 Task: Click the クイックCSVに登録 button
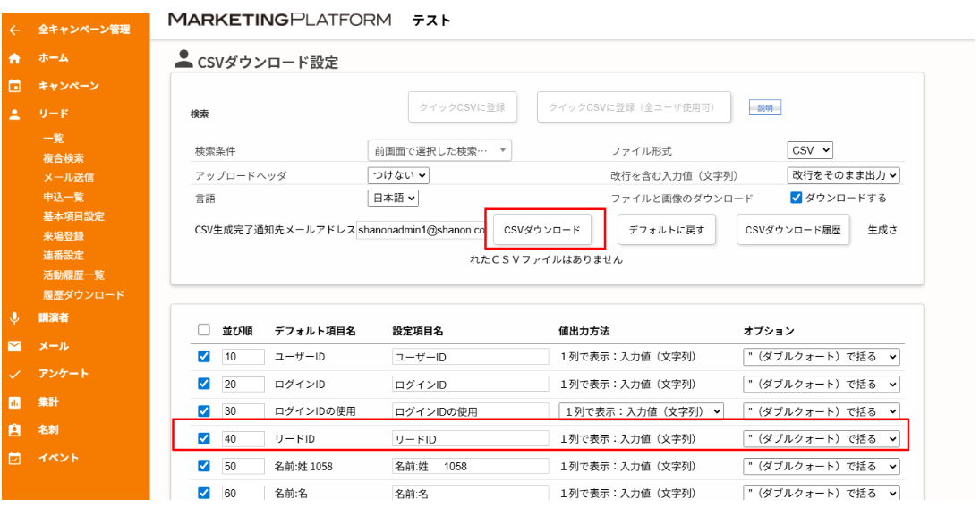tap(462, 107)
